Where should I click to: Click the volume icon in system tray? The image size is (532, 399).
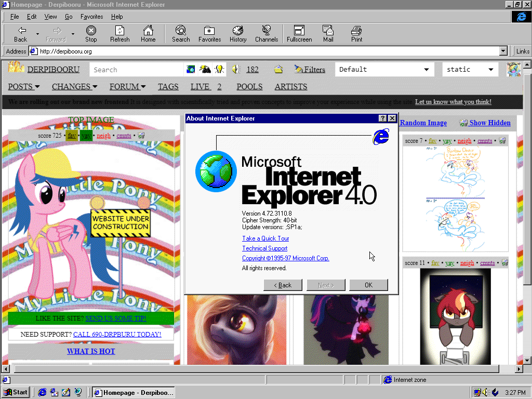486,393
